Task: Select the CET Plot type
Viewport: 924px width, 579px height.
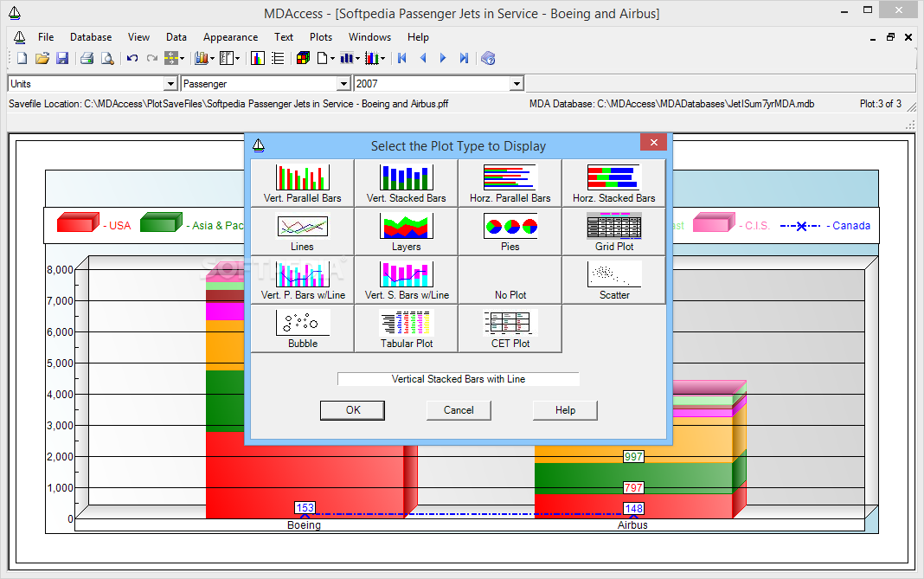Action: click(x=510, y=328)
